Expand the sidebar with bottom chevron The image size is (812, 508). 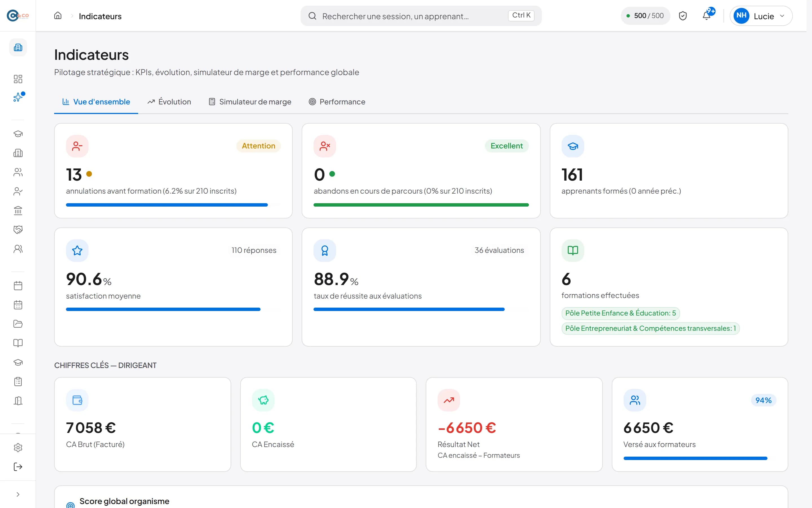[x=18, y=494]
